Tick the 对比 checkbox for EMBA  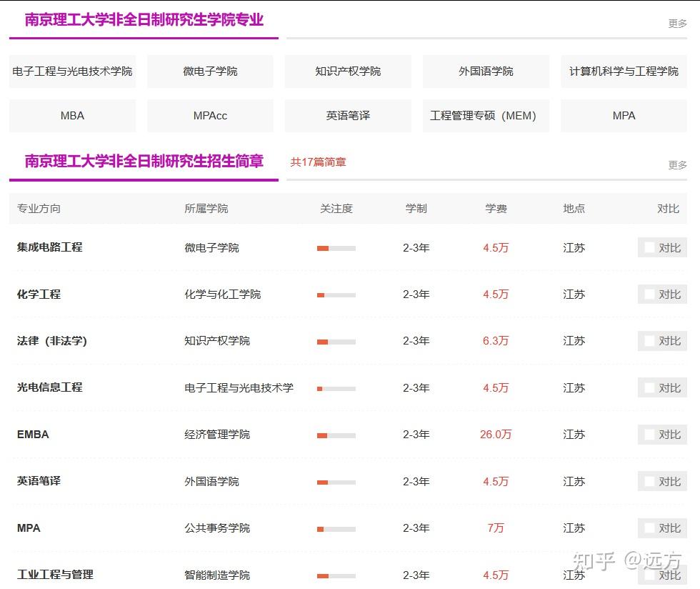(x=649, y=435)
